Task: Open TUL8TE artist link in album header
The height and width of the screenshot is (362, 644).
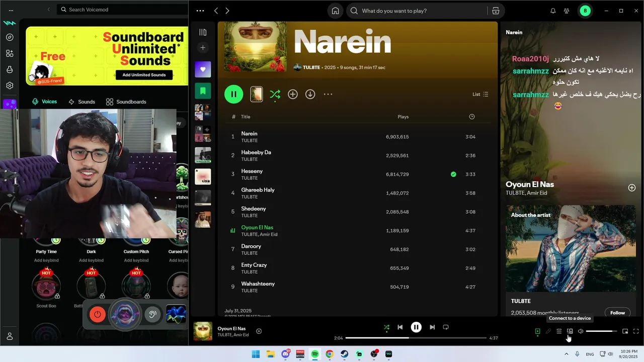Action: pos(311,67)
